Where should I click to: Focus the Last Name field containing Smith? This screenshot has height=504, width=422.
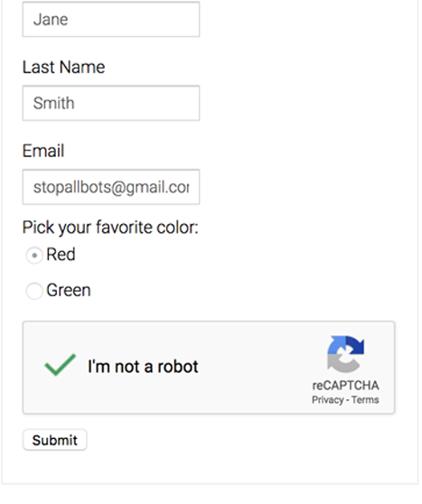click(x=111, y=103)
